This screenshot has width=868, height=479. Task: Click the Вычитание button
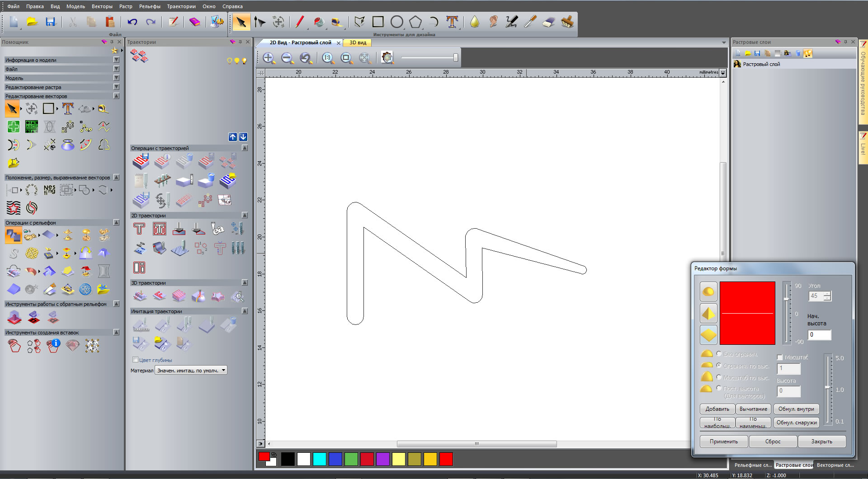pos(753,409)
